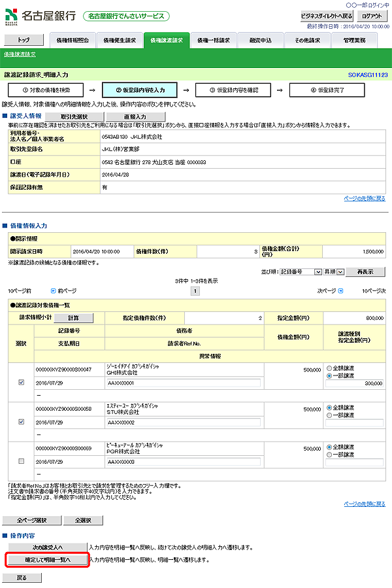
Task: Click the 指定金額 field showing 300,000
Action: [355, 383]
